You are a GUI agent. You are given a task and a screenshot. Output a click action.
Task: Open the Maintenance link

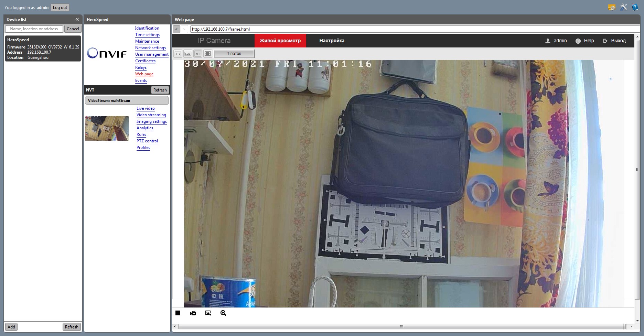click(x=147, y=41)
